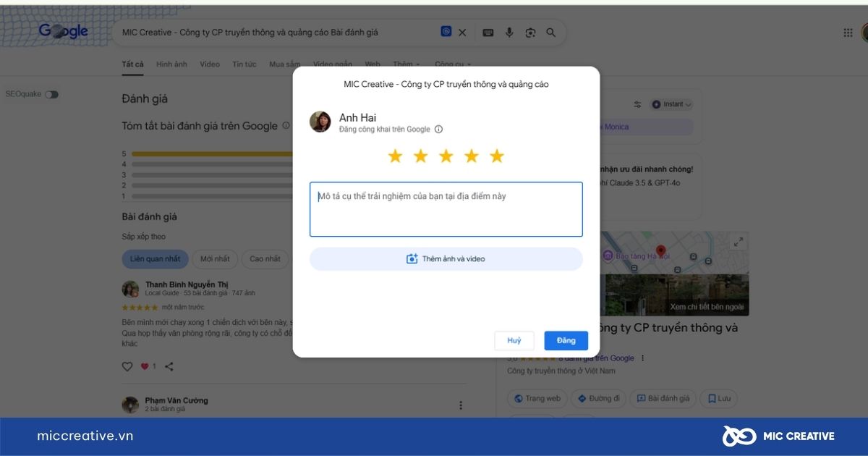Click 'Bài đánh giá' business panel button
This screenshot has width=868, height=456.
663,398
